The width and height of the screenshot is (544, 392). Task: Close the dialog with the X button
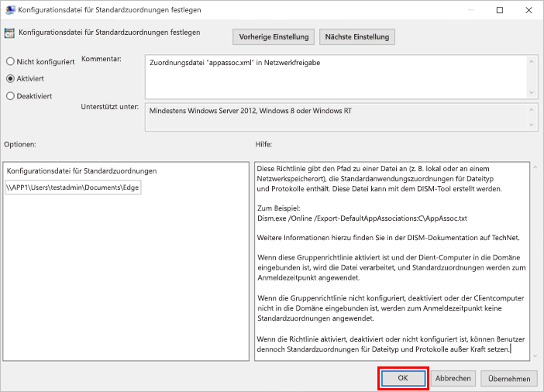coord(529,10)
